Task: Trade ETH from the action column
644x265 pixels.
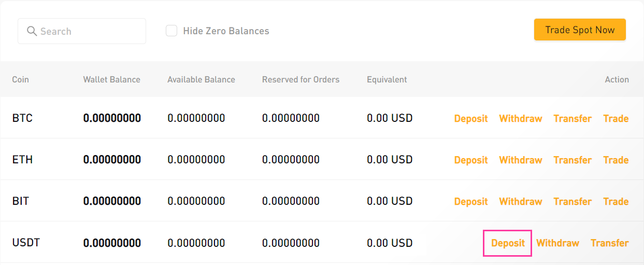Action: pyautogui.click(x=616, y=160)
